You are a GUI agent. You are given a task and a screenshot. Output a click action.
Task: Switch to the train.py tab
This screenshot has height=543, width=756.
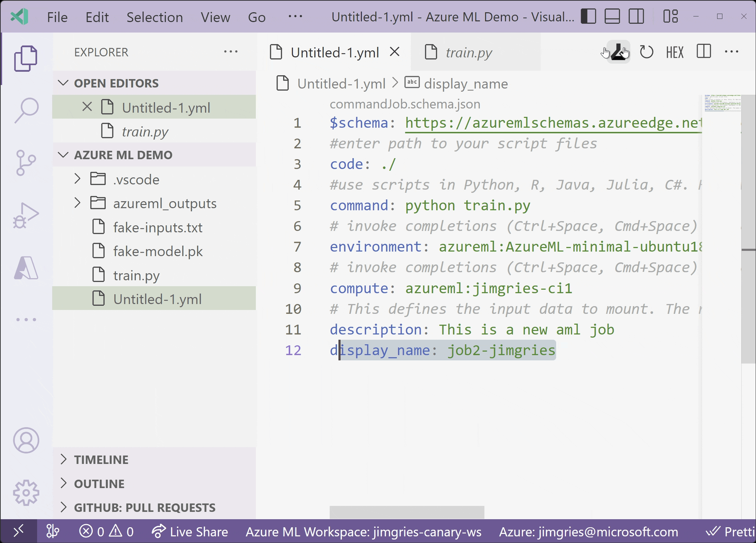(x=469, y=52)
